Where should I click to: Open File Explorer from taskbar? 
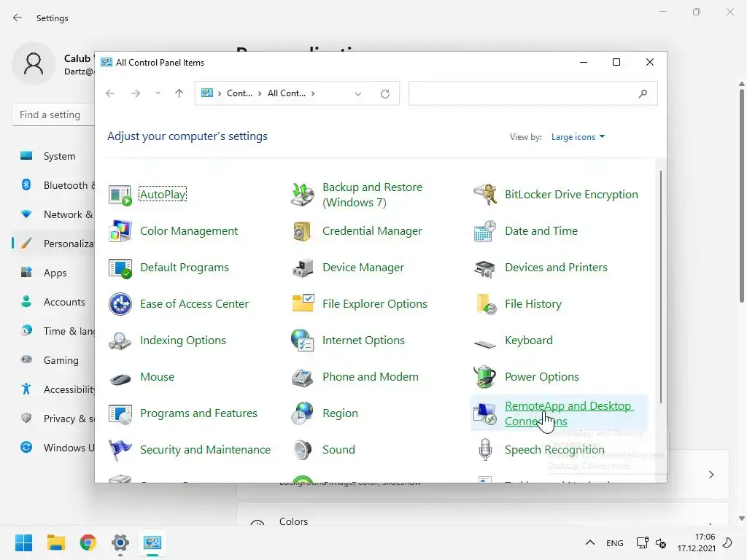(x=56, y=542)
